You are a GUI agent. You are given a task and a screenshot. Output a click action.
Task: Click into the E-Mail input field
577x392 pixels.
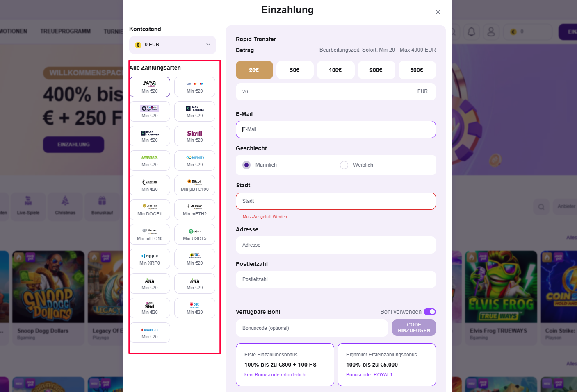click(335, 129)
